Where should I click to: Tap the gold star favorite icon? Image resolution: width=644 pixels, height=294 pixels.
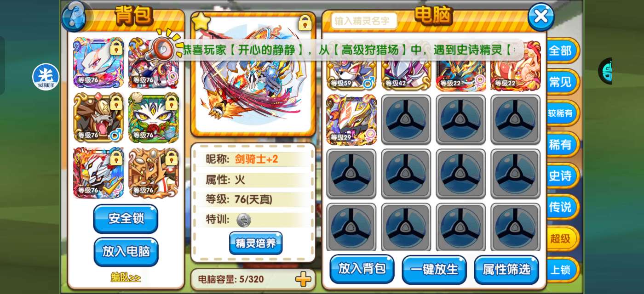tap(201, 22)
